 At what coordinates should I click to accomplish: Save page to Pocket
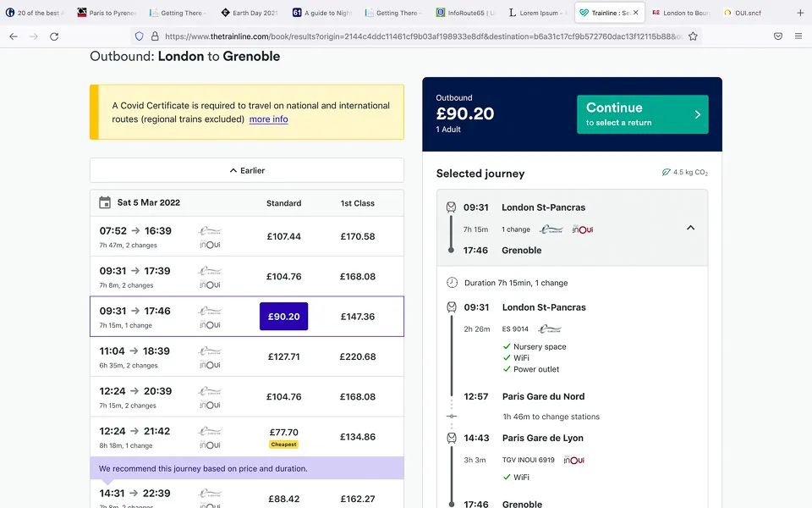click(778, 36)
